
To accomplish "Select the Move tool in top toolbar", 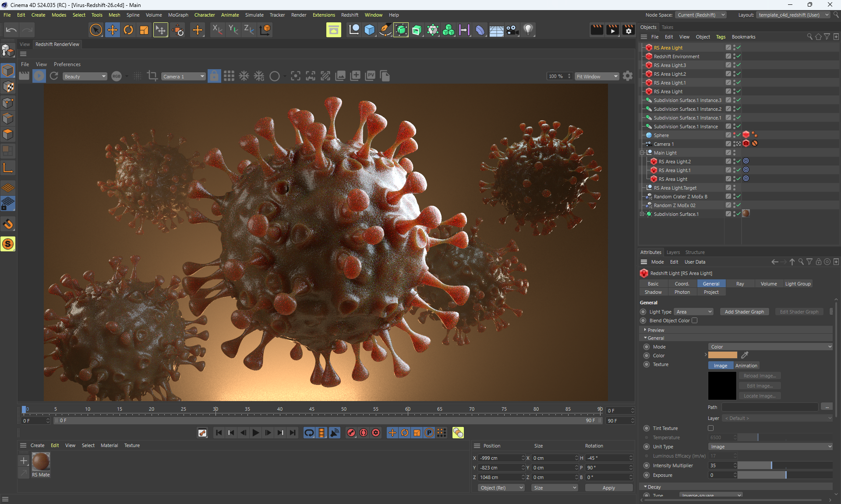I will coord(112,30).
